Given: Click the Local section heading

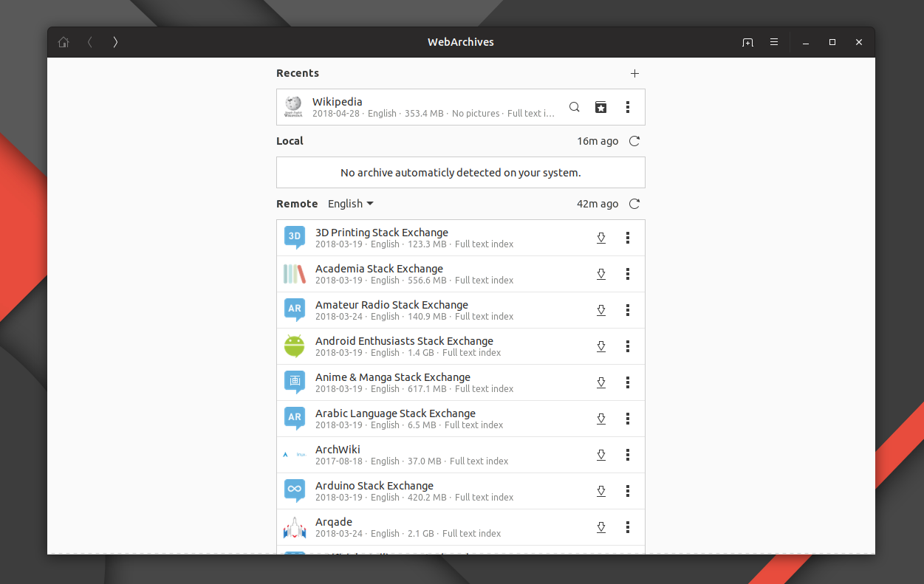Looking at the screenshot, I should pos(290,141).
